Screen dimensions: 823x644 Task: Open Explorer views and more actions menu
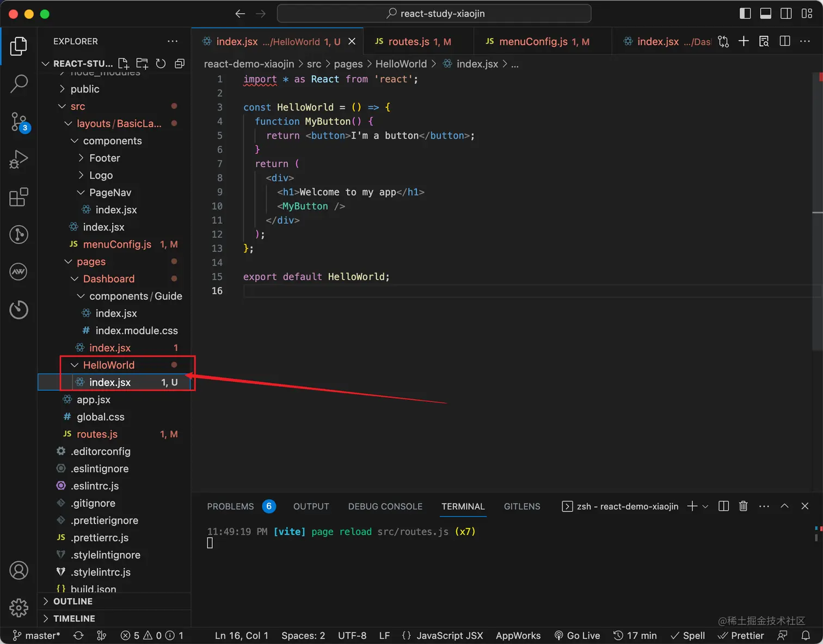[x=173, y=41]
